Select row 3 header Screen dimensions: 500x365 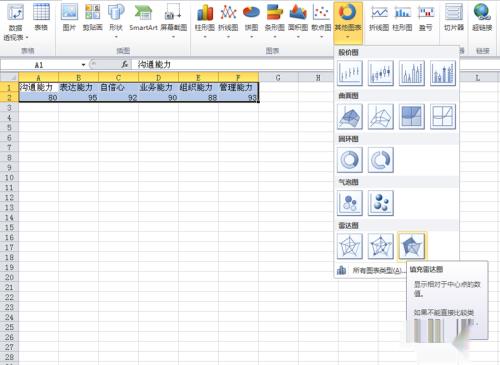[x=9, y=107]
